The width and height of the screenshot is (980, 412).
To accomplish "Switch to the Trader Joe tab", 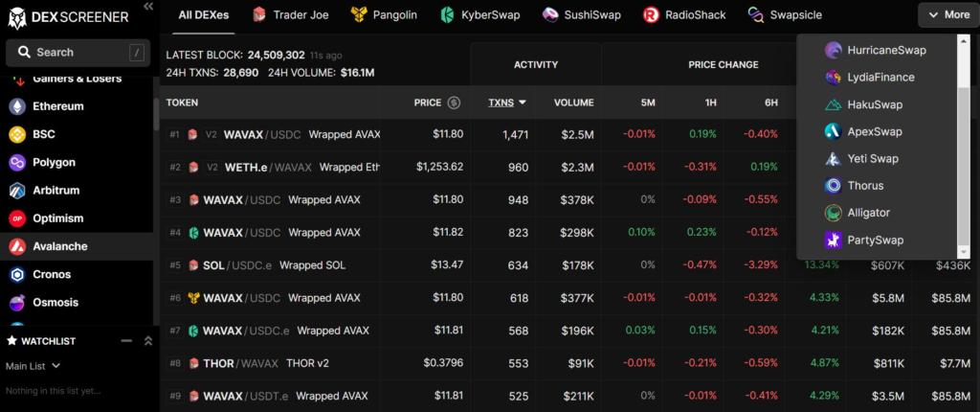I will tap(291, 15).
